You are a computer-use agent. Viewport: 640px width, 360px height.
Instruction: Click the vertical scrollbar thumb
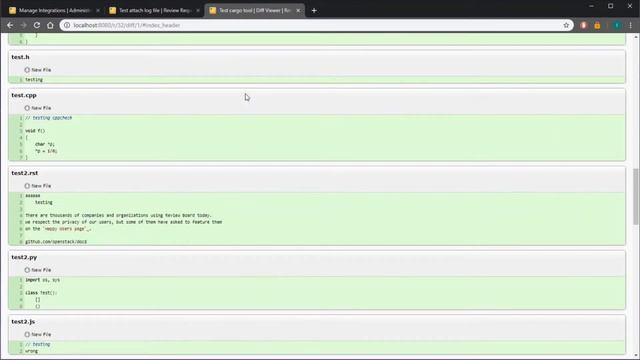coord(636,196)
